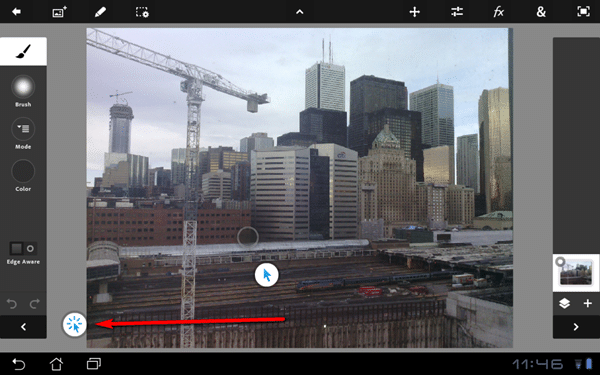This screenshot has height=375, width=600.
Task: Open the selection tools marquee icon
Action: point(142,12)
